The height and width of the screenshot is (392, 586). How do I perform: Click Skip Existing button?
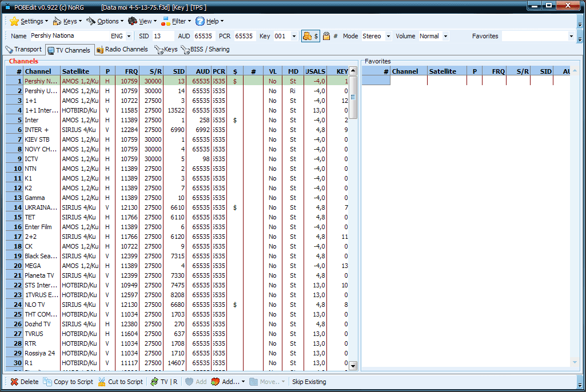[309, 382]
